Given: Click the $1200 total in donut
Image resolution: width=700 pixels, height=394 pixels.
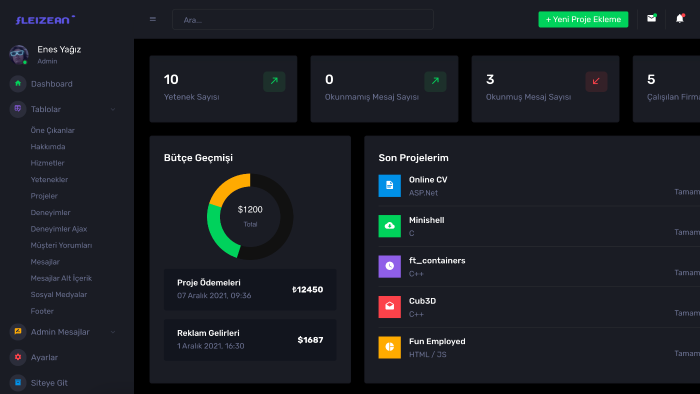Looking at the screenshot, I should [x=250, y=209].
